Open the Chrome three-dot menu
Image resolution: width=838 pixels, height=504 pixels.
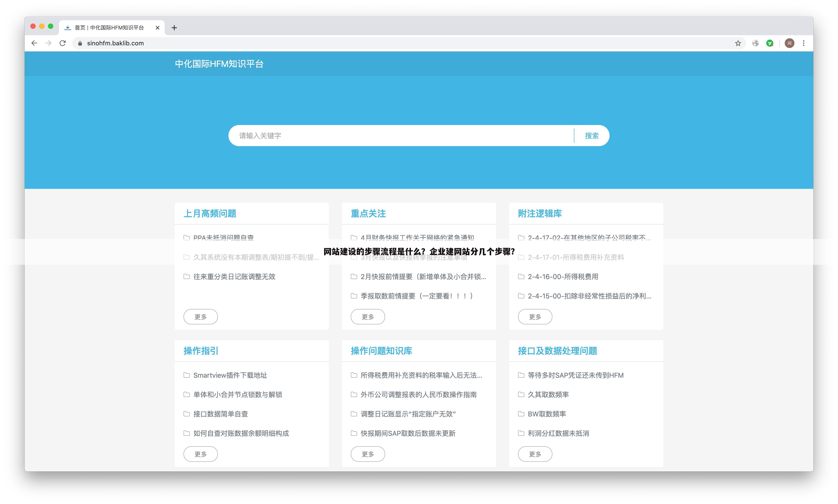(x=803, y=43)
